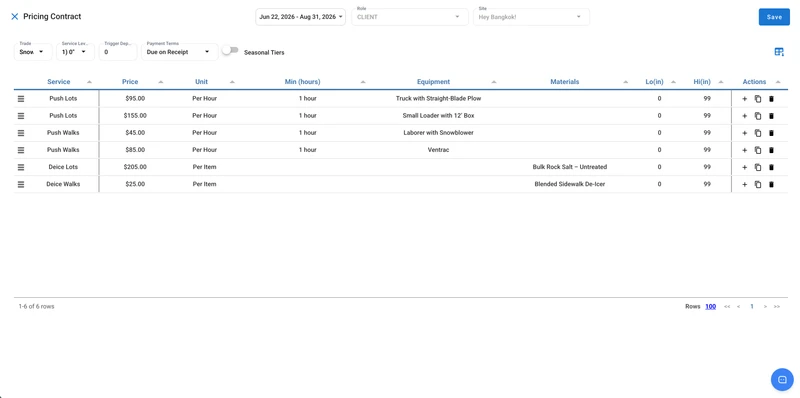The image size is (800, 398).
Task: Grab the drag handle of the $45.00 Push Walks row
Action: [x=21, y=133]
